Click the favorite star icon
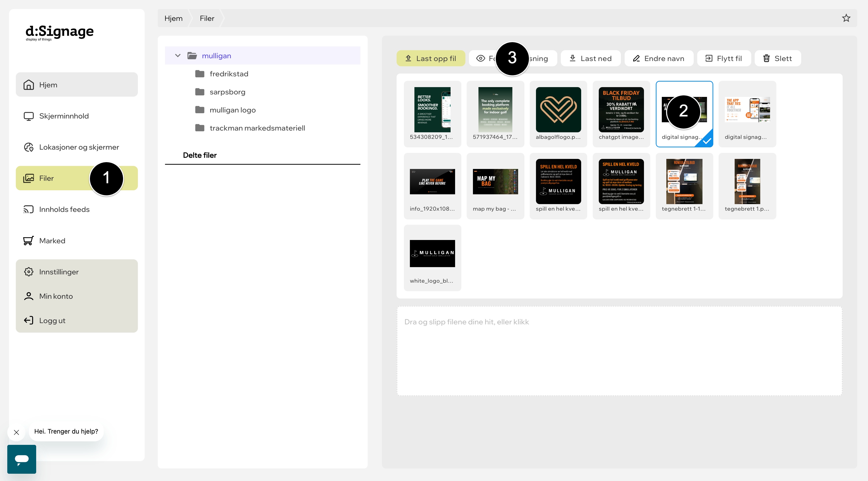Screen dimensions: 868x481 (x=846, y=18)
